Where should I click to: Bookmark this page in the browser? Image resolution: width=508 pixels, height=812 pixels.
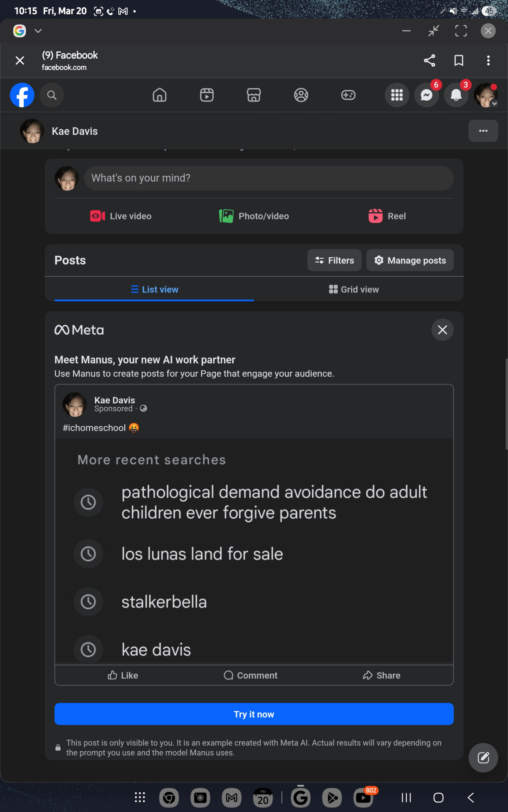(x=459, y=61)
